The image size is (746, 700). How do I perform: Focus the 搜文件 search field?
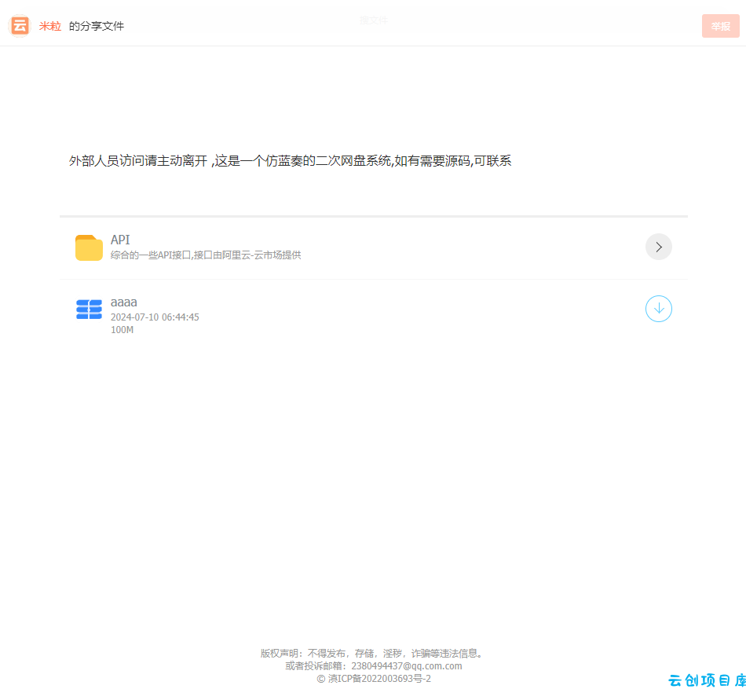[x=374, y=20]
